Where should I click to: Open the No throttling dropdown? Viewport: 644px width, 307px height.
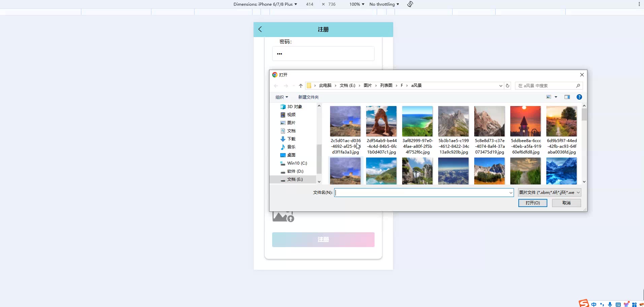coord(384,4)
